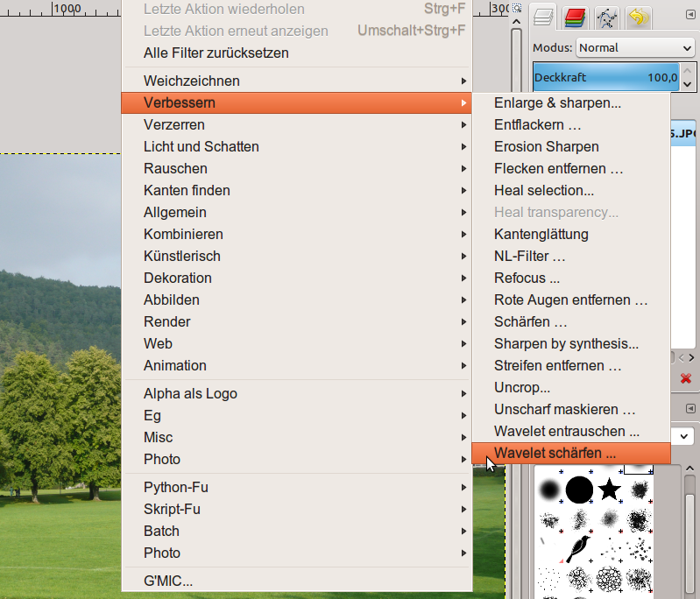Viewport: 700px width, 599px height.
Task: Open the Paths dock tab
Action: click(607, 18)
